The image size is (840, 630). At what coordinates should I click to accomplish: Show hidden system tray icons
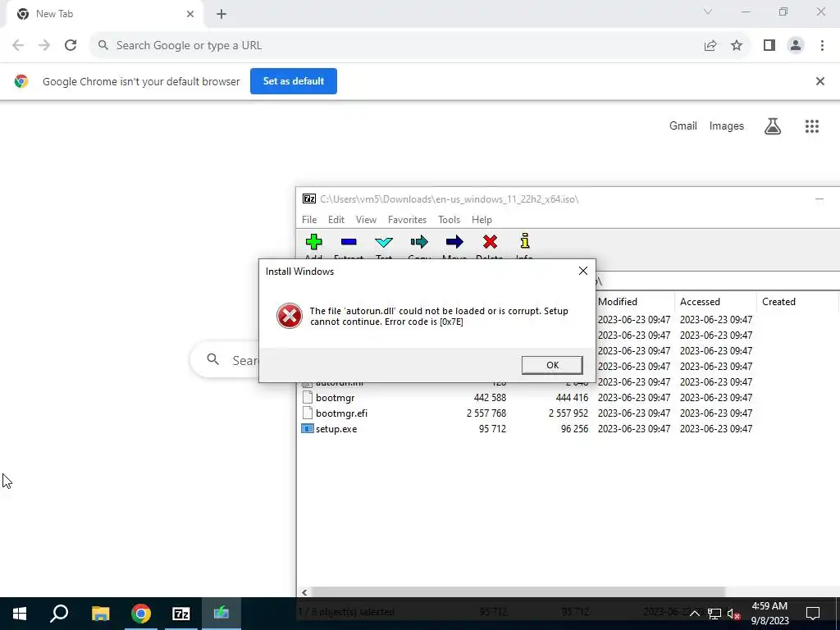click(695, 614)
